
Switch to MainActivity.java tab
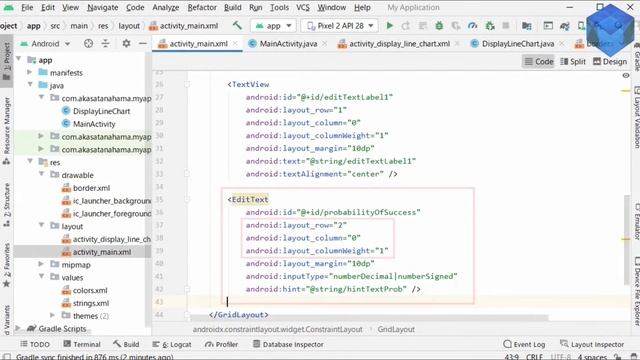288,43
